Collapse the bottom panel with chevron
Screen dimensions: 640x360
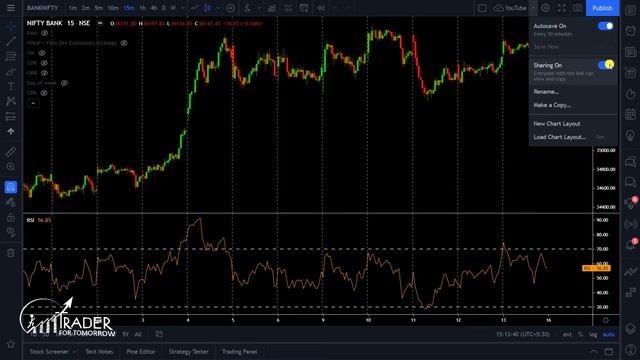click(x=593, y=351)
